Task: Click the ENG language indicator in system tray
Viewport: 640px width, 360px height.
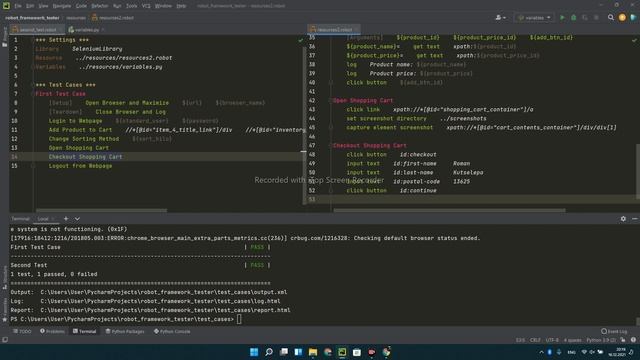Action: click(x=571, y=352)
